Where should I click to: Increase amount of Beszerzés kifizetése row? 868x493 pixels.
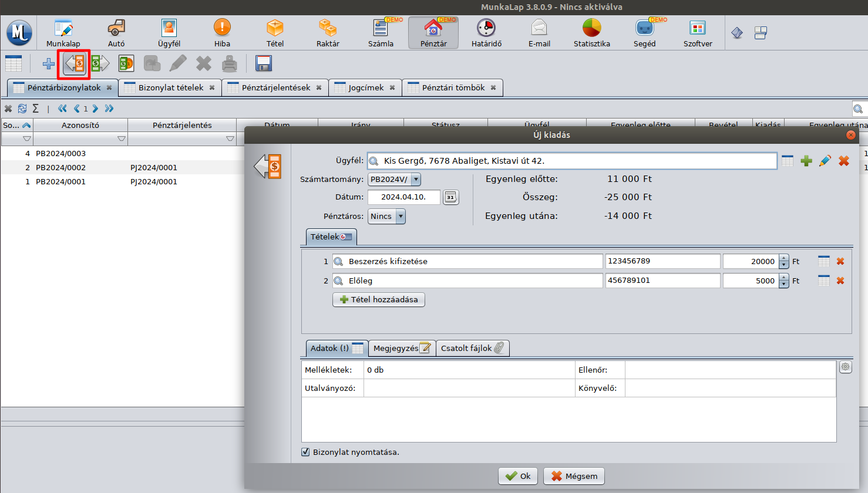784,258
